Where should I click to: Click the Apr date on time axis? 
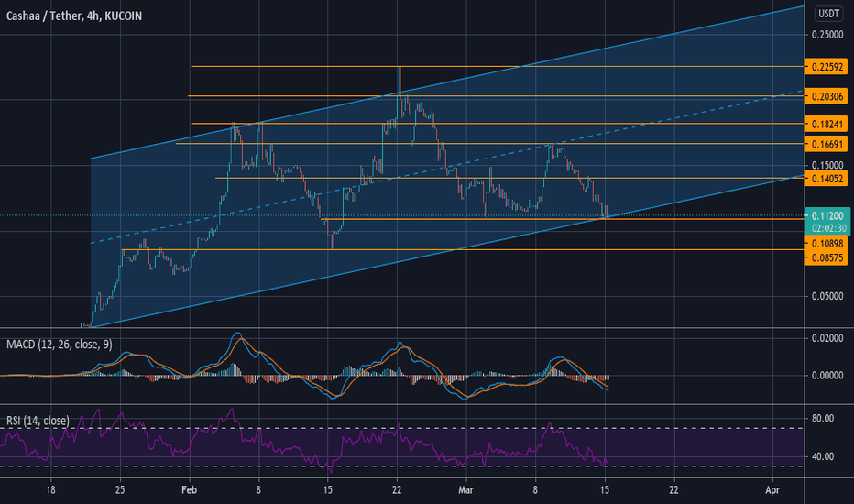772,490
